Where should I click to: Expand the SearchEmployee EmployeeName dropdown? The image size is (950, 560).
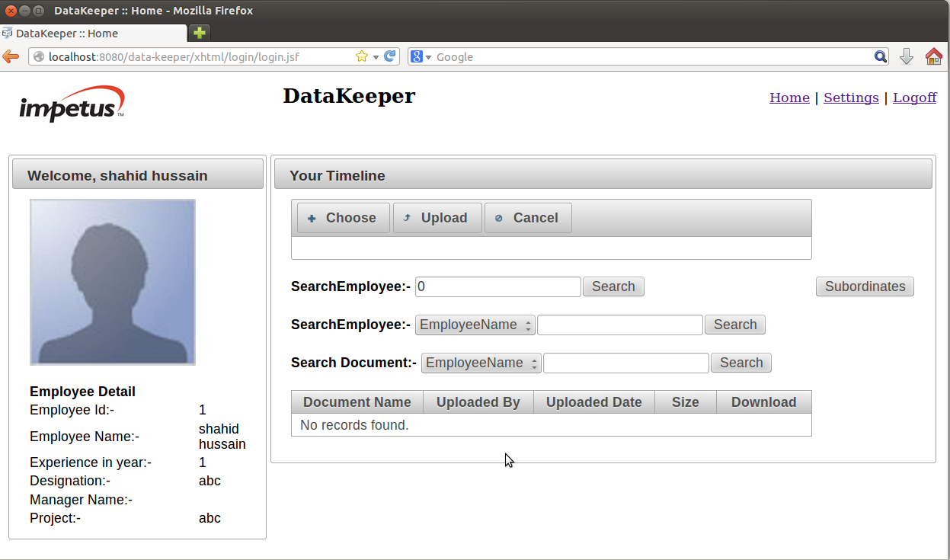(x=475, y=325)
